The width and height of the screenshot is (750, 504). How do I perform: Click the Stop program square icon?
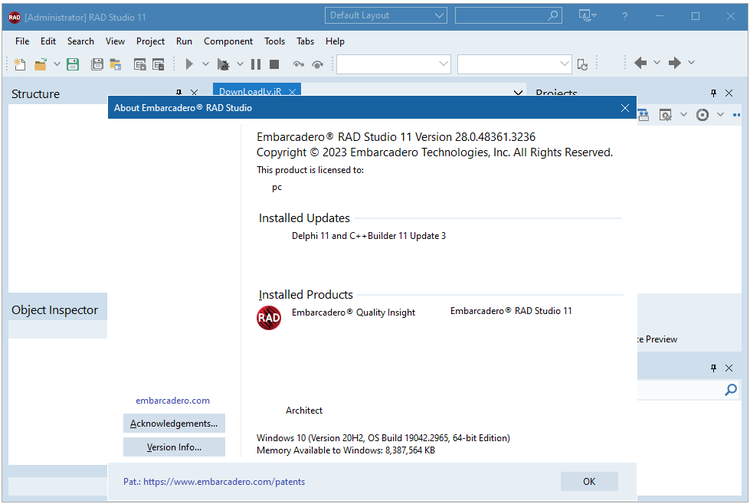point(273,64)
